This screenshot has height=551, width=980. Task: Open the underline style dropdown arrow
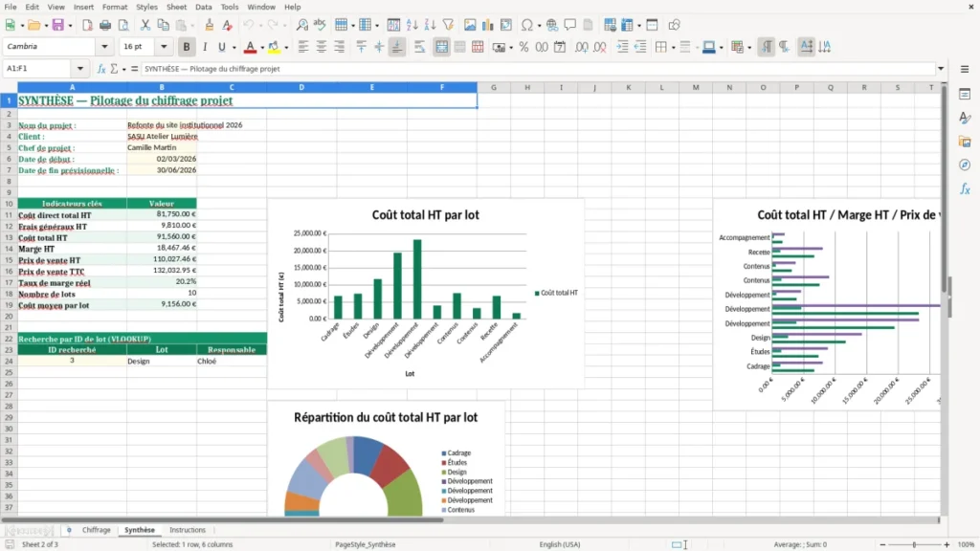(234, 48)
